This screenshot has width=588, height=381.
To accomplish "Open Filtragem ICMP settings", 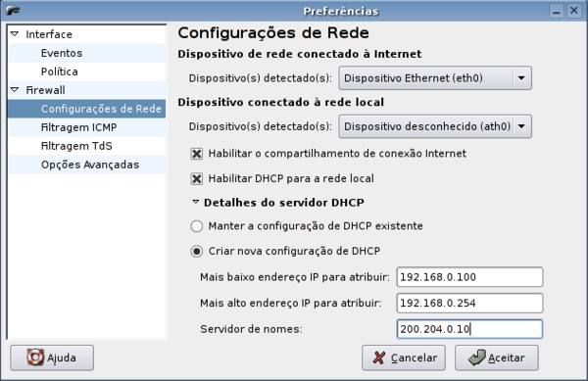I will [x=86, y=127].
